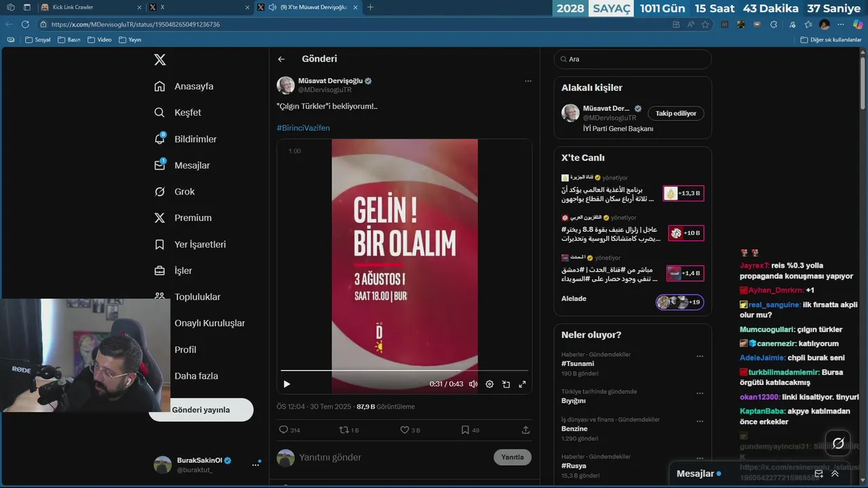Open Keşfet from the sidebar
Viewport: 868px width, 488px height.
[x=178, y=113]
